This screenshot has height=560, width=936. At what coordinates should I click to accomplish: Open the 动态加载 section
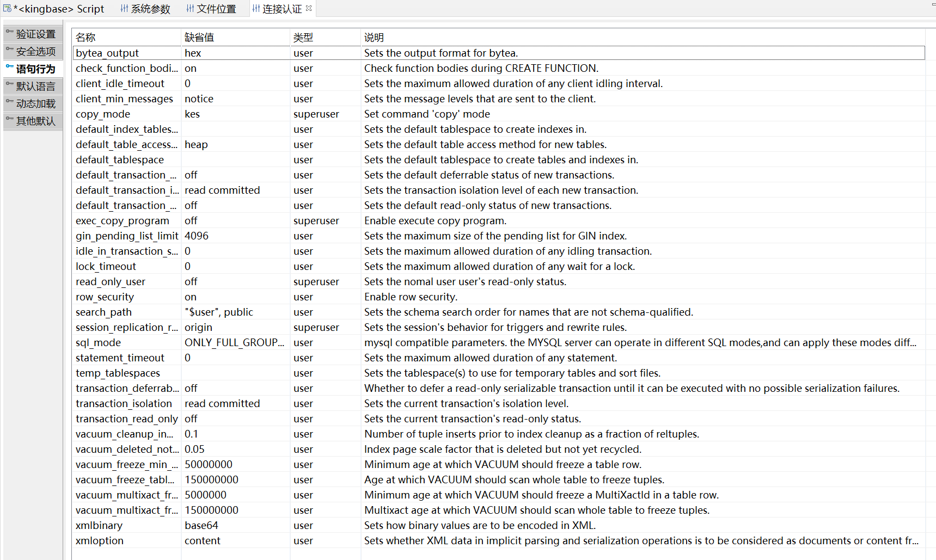pyautogui.click(x=34, y=103)
